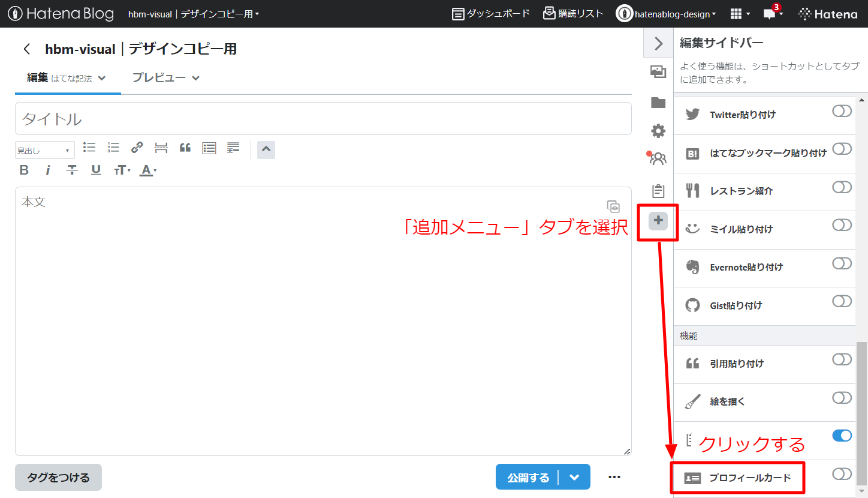Open blog title hbm-visual heading link

click(141, 49)
